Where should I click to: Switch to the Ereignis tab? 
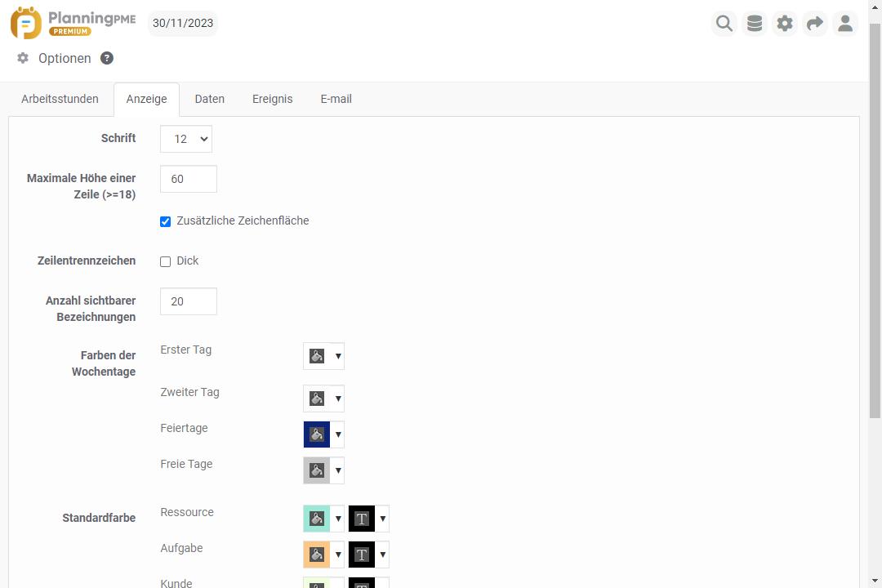[272, 99]
